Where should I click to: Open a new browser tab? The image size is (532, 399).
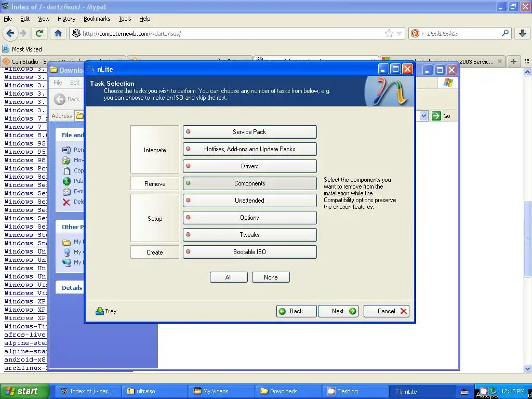pyautogui.click(x=514, y=61)
